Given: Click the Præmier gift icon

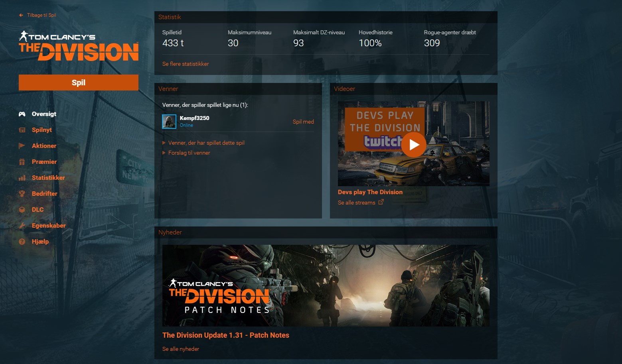Looking at the screenshot, I should (x=22, y=162).
